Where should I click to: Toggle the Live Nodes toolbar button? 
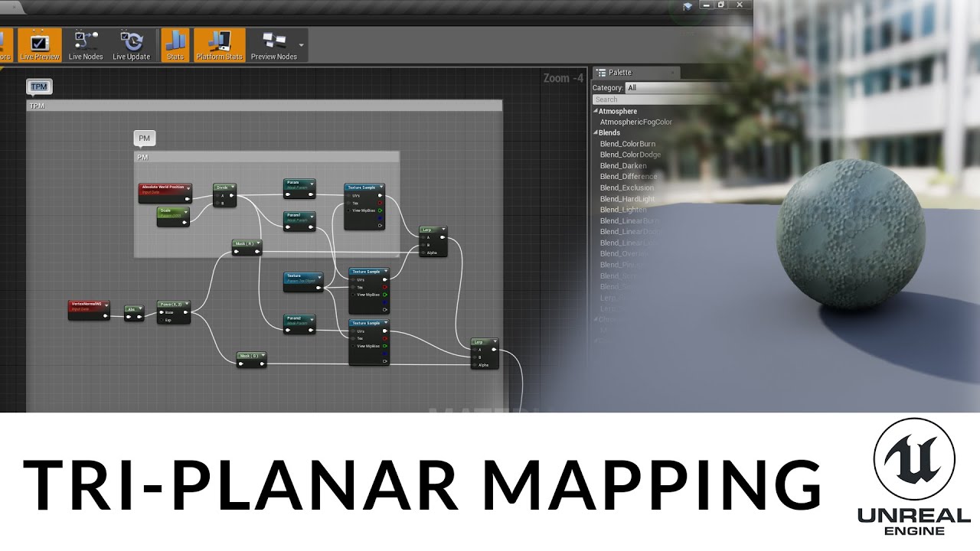pyautogui.click(x=86, y=45)
